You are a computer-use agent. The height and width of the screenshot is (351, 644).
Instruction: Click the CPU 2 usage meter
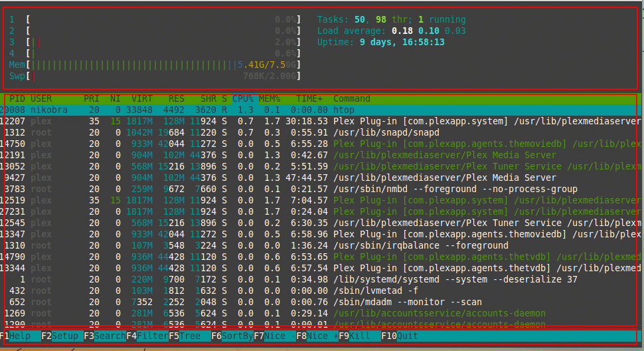pyautogui.click(x=155, y=31)
